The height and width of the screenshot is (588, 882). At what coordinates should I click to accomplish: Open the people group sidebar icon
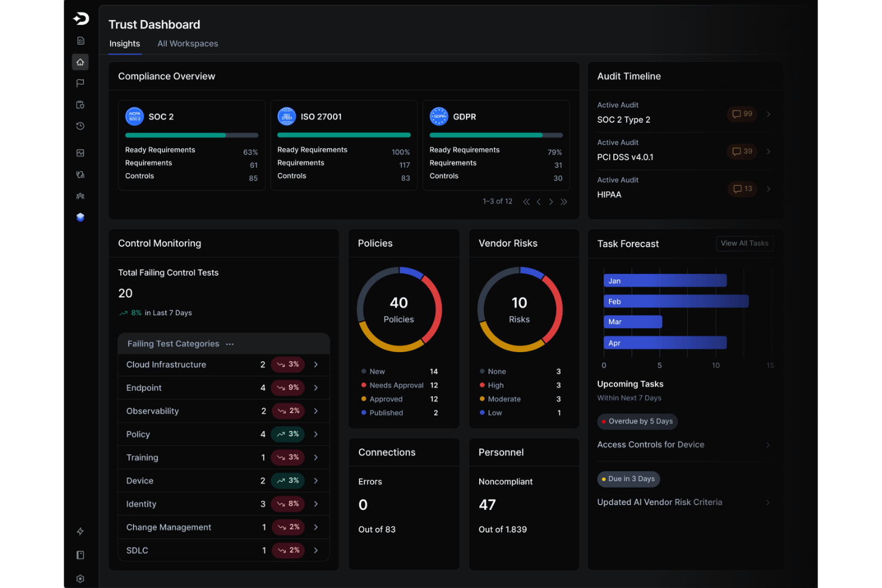pyautogui.click(x=80, y=196)
